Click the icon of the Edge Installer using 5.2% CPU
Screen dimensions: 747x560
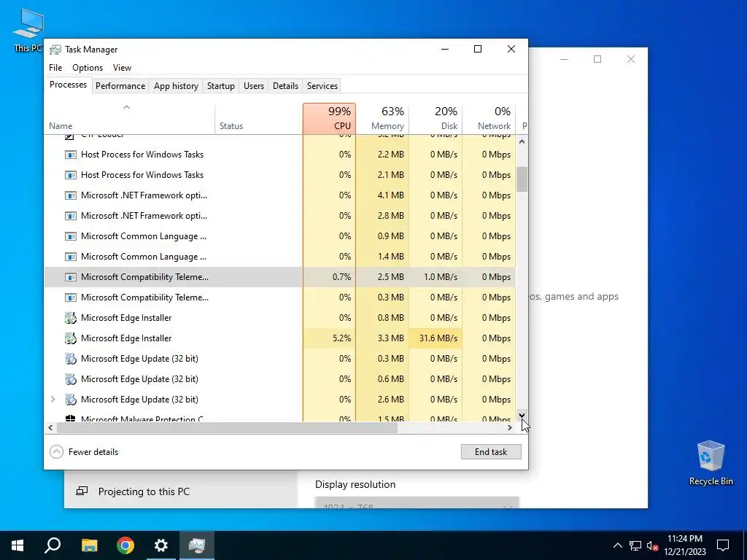click(x=71, y=338)
